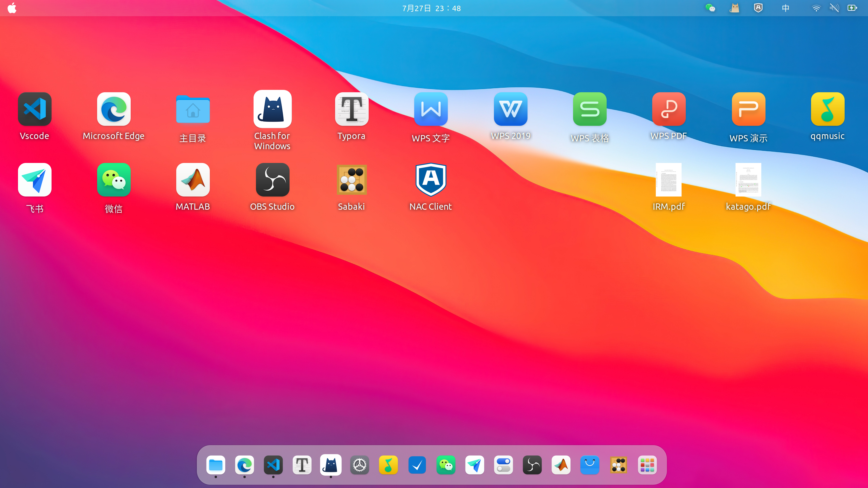Open the NAC shield tray icon

point(758,8)
